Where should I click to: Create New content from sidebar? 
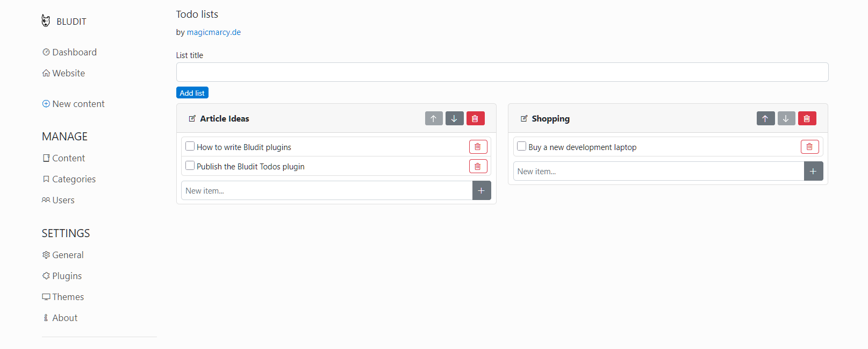tap(73, 104)
